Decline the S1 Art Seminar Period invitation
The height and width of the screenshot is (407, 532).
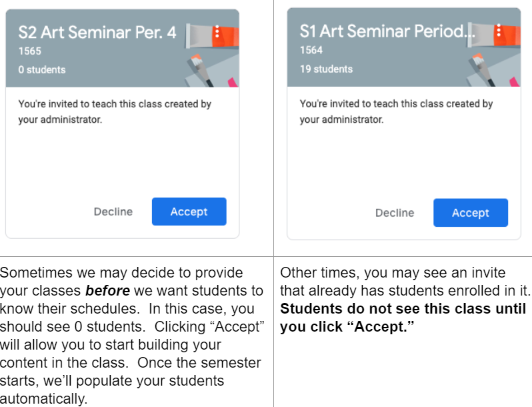395,213
